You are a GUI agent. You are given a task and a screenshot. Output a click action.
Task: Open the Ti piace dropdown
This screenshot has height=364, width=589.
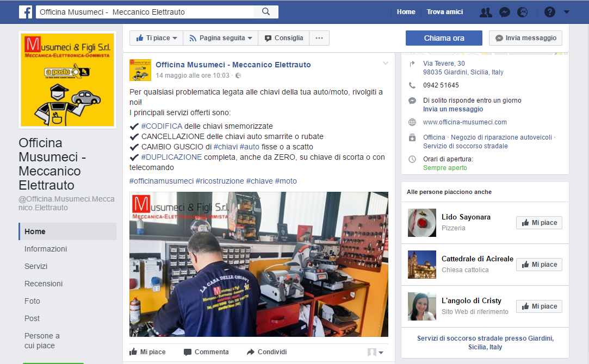click(x=156, y=38)
